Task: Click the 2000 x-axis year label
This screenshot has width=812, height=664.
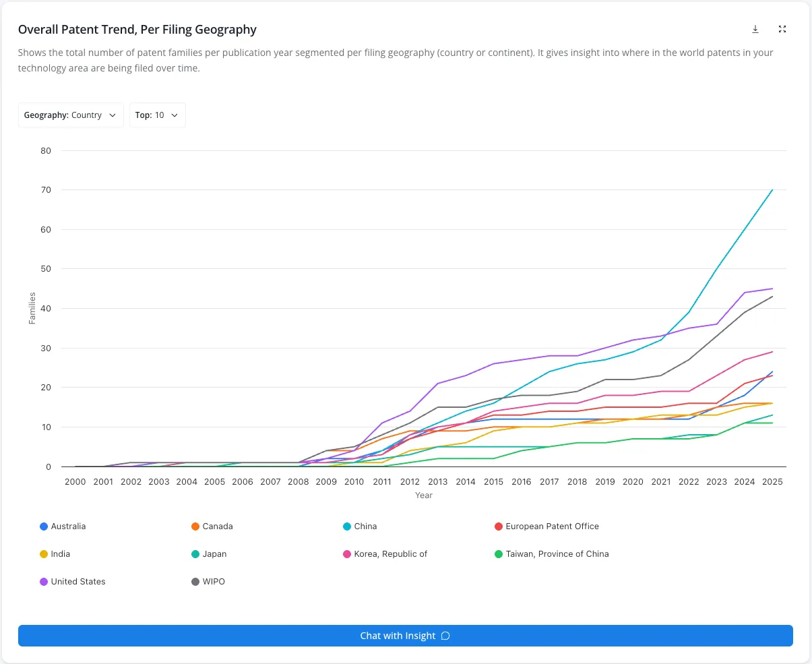Action: coord(75,482)
